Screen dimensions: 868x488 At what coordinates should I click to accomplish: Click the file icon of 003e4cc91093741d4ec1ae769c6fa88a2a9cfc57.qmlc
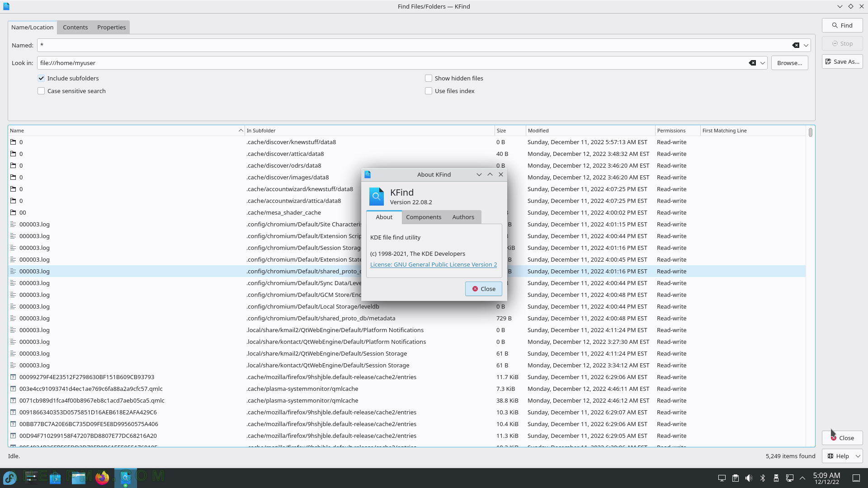tap(14, 389)
